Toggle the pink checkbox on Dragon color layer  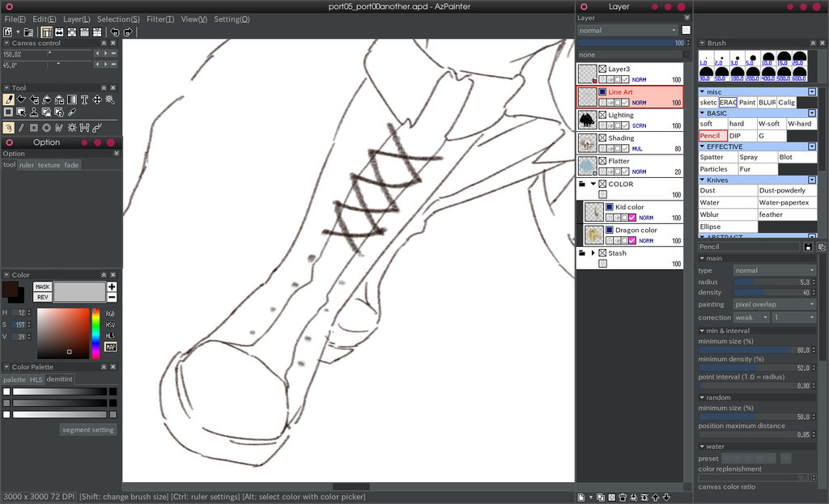coord(631,240)
